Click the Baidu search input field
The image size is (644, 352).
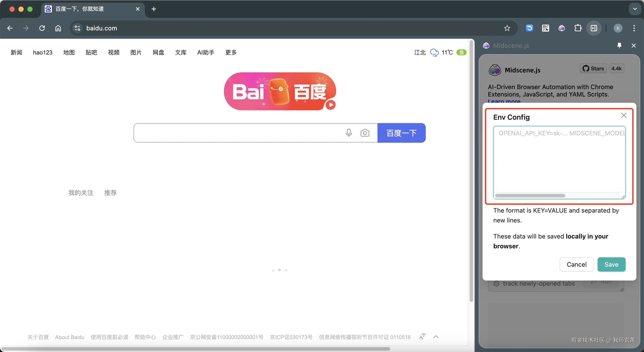pos(237,133)
